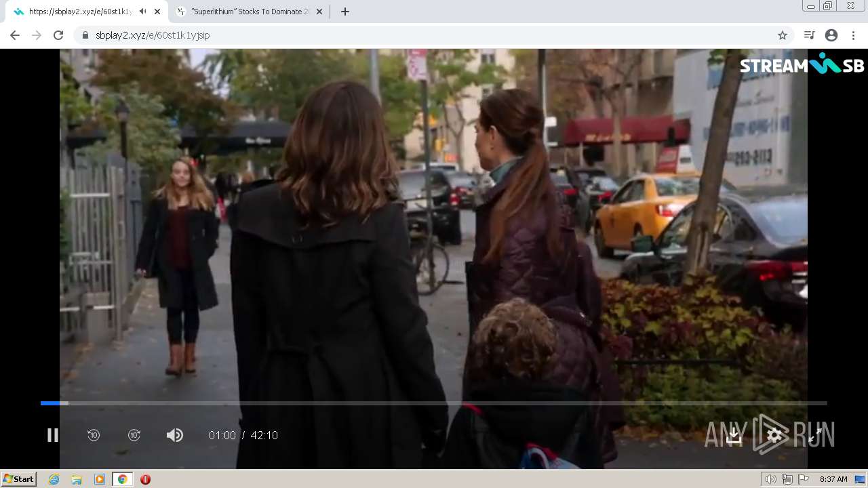The image size is (868, 488).
Task: Close the Superlithium Stocks tab
Action: (319, 12)
